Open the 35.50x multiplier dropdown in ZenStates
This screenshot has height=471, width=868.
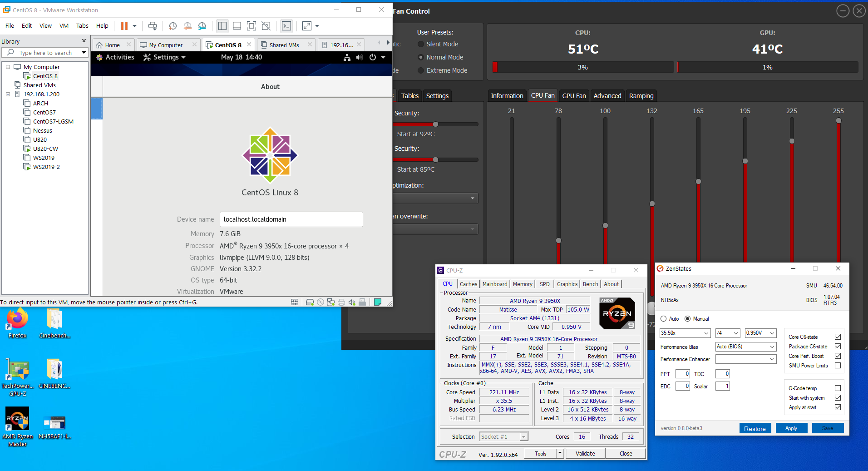pos(685,333)
